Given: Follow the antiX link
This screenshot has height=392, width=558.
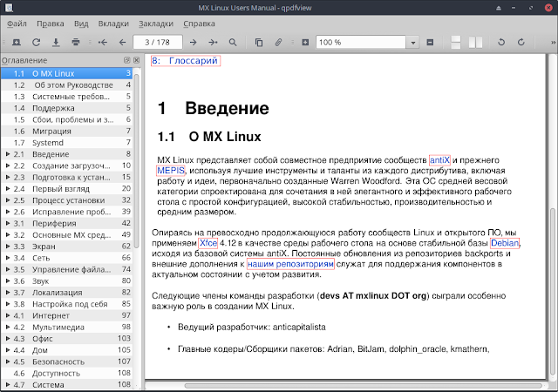Looking at the screenshot, I should coord(439,160).
